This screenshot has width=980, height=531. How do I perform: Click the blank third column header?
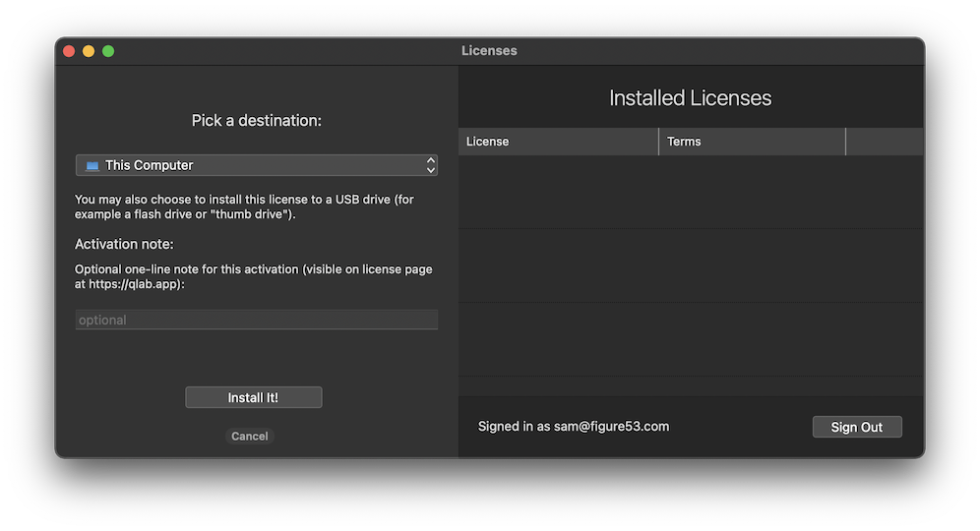884,142
